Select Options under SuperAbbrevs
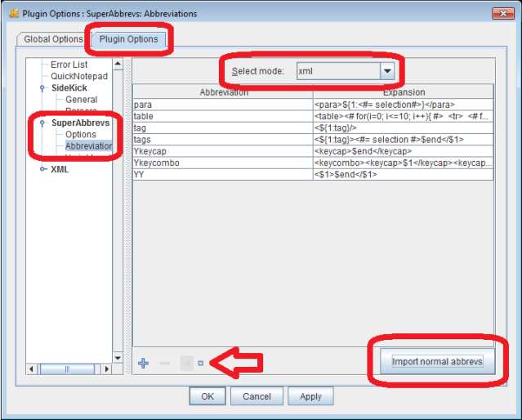The width and height of the screenshot is (522, 420). pos(81,135)
